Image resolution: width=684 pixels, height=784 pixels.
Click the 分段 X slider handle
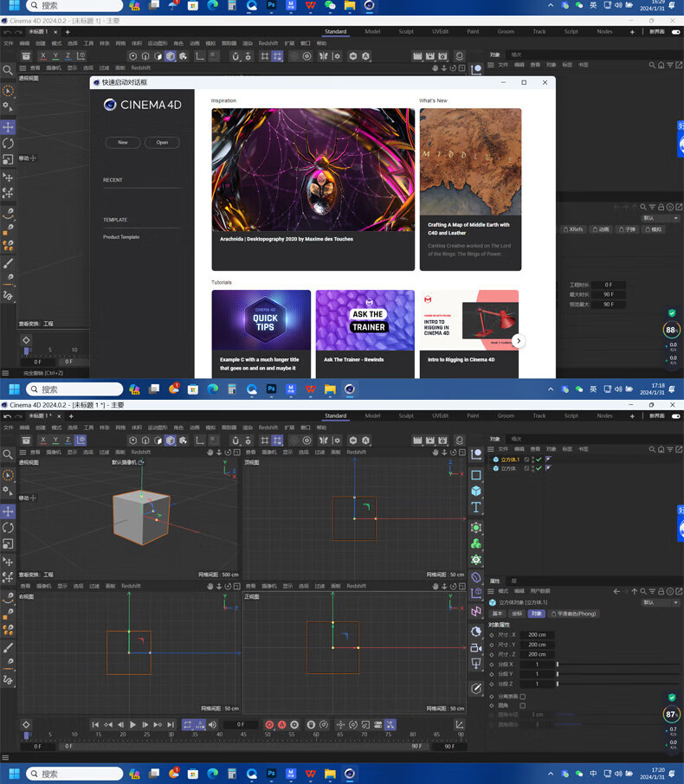click(557, 665)
